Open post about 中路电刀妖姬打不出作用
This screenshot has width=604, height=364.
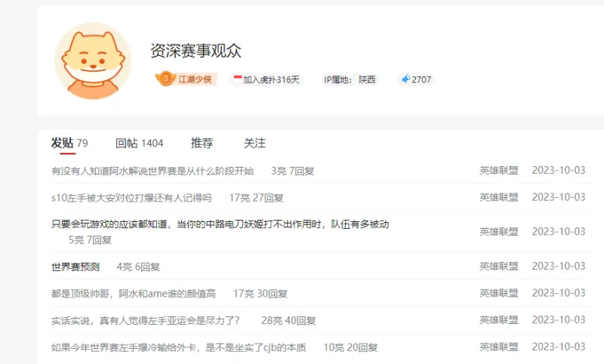(x=220, y=224)
